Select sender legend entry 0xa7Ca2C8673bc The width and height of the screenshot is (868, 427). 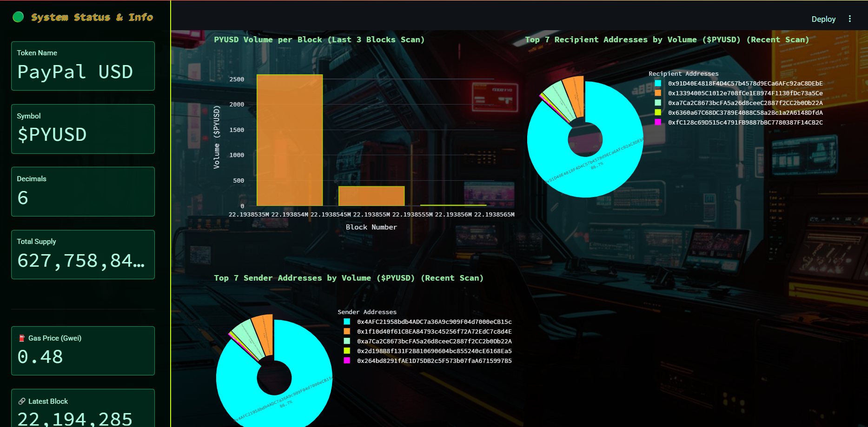(x=434, y=341)
